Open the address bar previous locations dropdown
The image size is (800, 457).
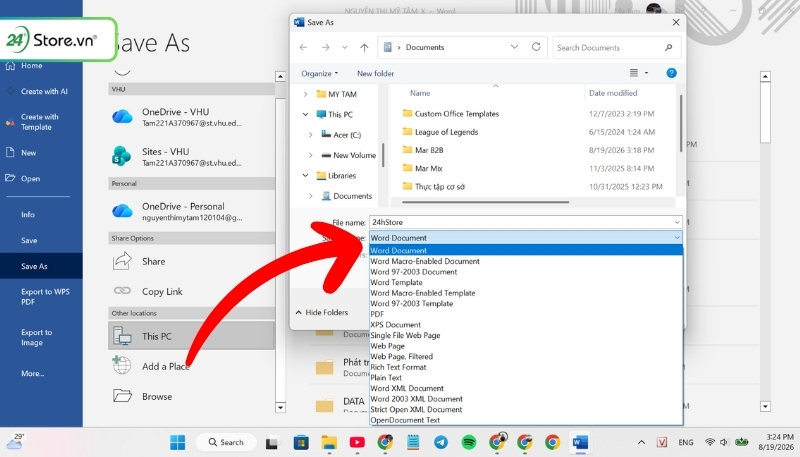tap(514, 47)
